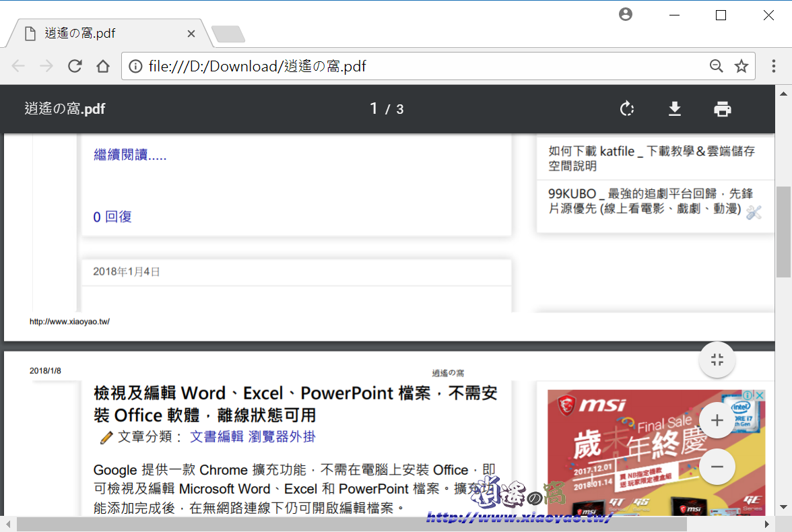
Task: Click the 逍遙の窩.pdf title in PDF toolbar
Action: 65,108
